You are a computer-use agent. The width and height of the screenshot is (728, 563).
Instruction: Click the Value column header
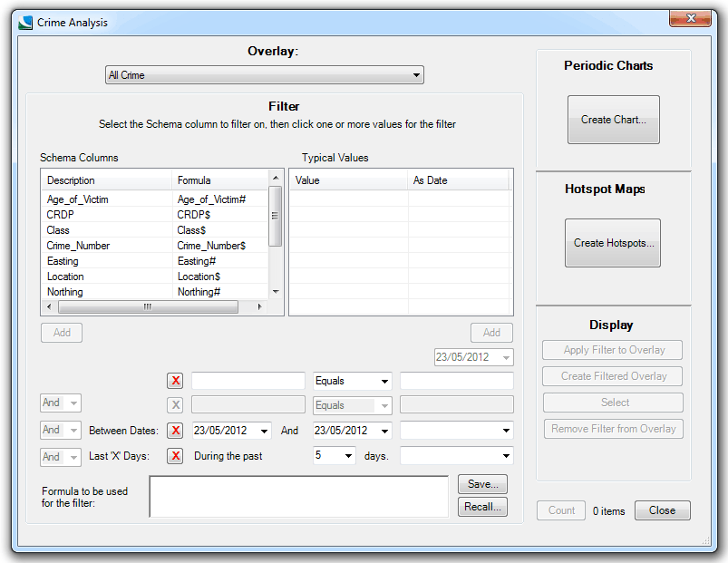[x=349, y=180]
